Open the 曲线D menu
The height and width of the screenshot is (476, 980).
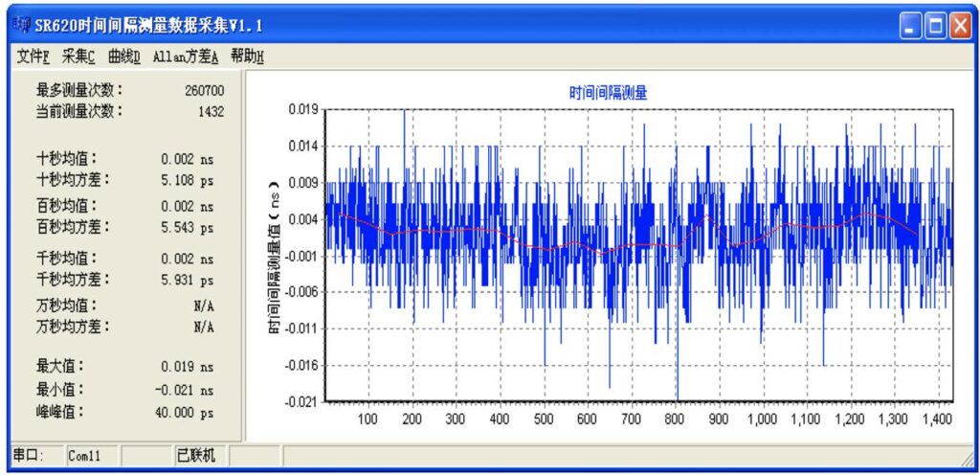124,57
